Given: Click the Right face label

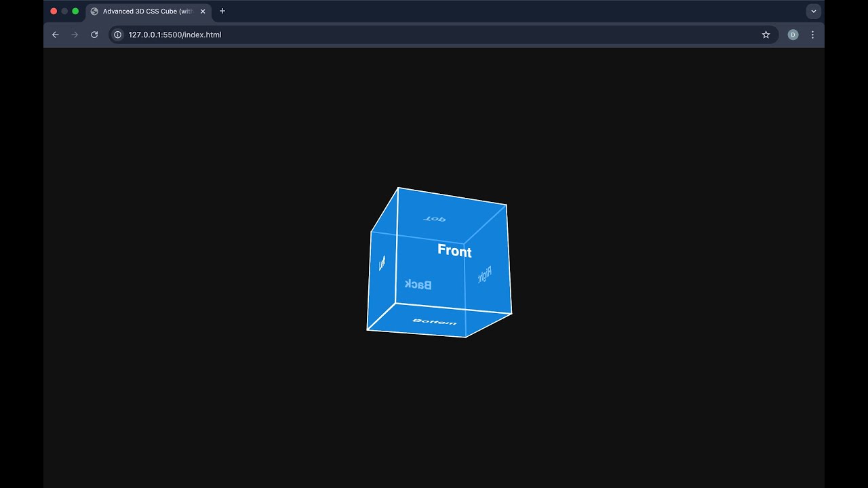Looking at the screenshot, I should coord(484,274).
